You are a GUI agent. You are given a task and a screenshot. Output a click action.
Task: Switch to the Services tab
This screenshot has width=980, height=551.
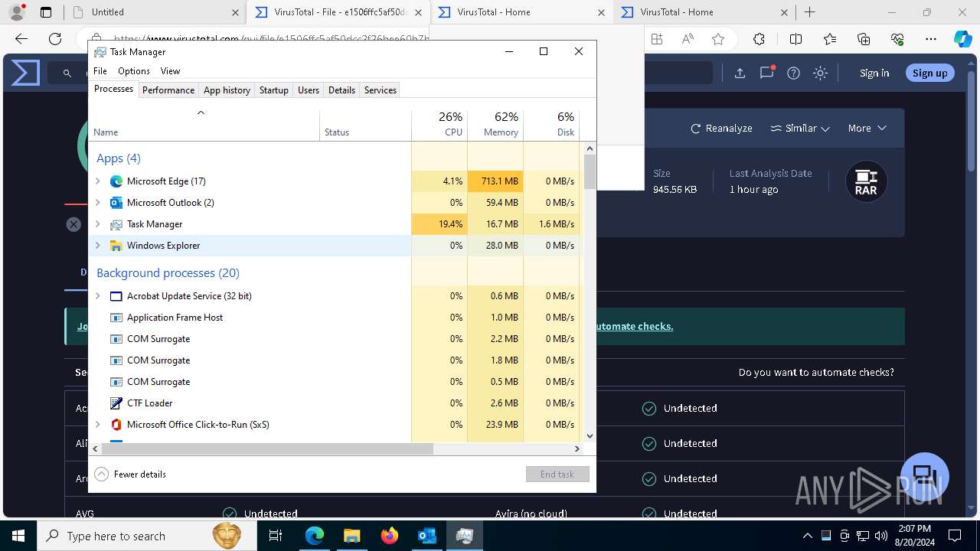tap(381, 90)
